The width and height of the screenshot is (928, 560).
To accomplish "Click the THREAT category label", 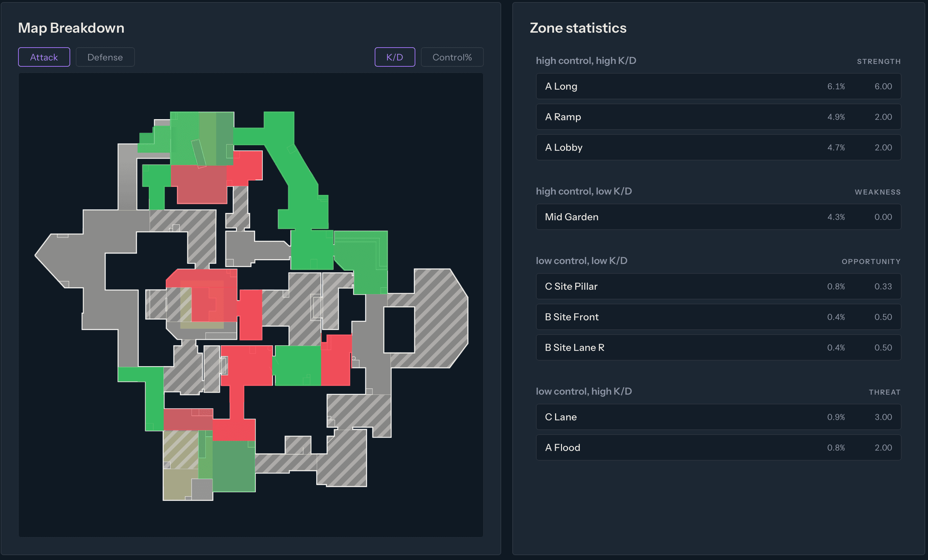I will pos(885,392).
